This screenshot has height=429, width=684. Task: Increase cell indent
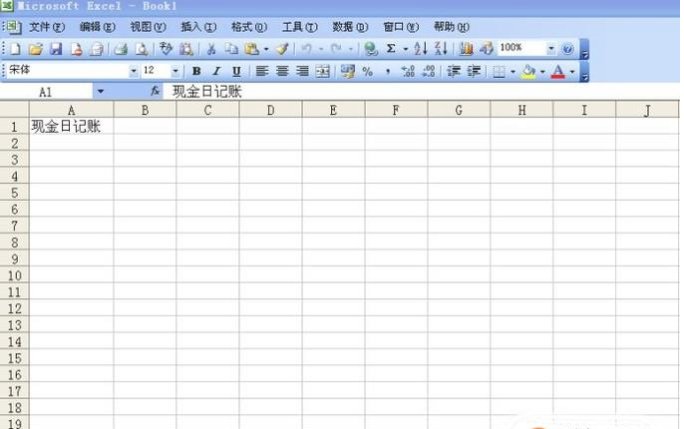[474, 71]
